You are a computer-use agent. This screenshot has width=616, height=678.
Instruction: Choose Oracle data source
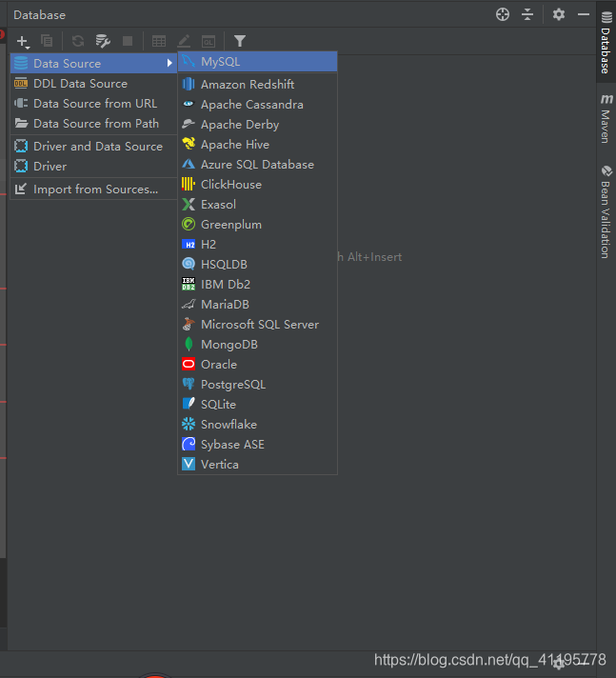(x=258, y=364)
